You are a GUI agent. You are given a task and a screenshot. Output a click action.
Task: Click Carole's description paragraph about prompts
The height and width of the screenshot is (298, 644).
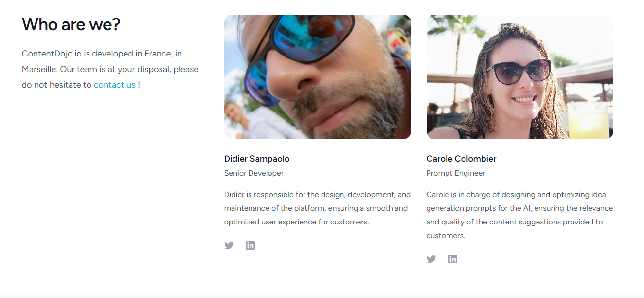[519, 215]
